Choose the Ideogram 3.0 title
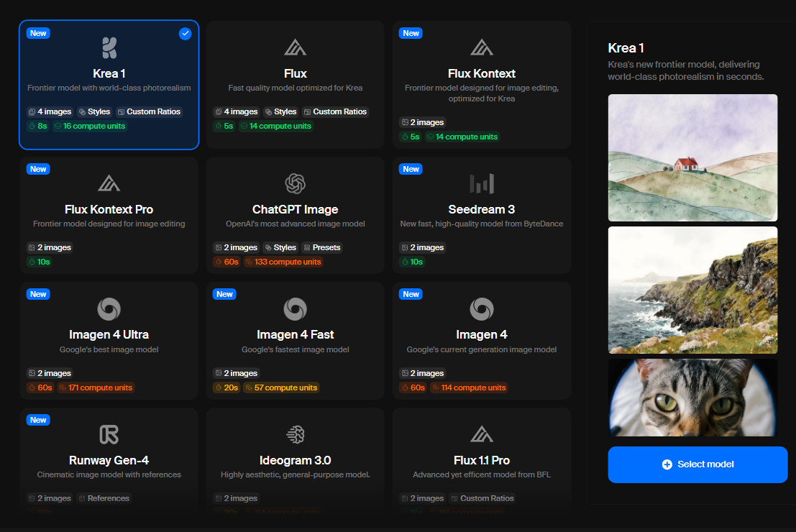Screen dimensions: 796x532 296,460
